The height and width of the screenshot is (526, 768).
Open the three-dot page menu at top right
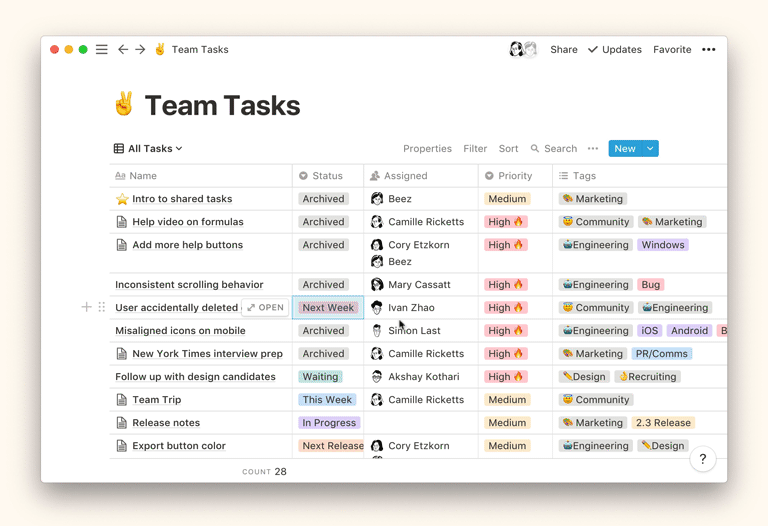708,49
